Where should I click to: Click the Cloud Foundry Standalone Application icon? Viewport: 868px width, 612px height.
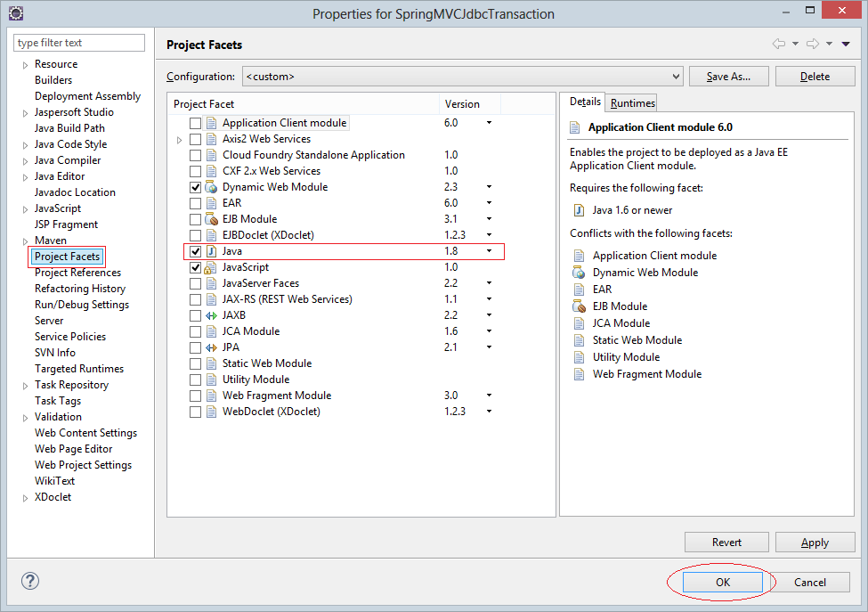[211, 155]
